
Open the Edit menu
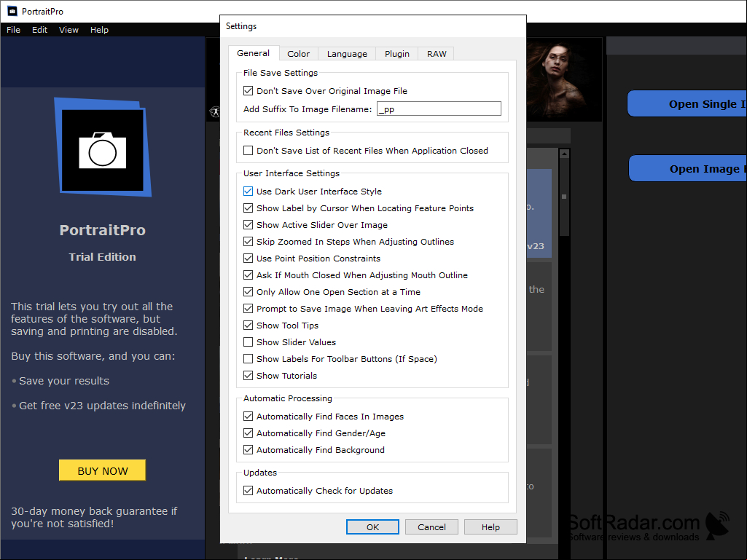pyautogui.click(x=39, y=30)
